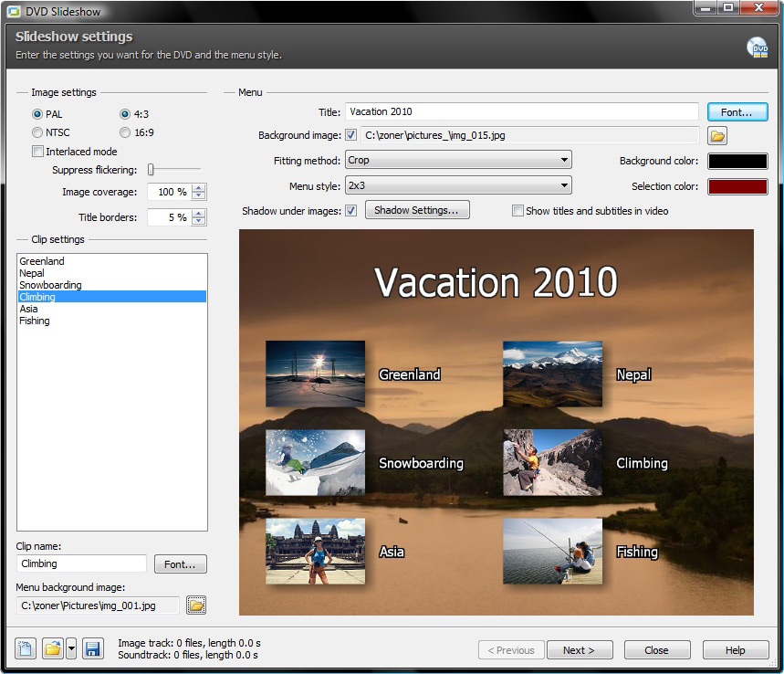Click the new project icon
The width and height of the screenshot is (784, 674).
click(26, 649)
